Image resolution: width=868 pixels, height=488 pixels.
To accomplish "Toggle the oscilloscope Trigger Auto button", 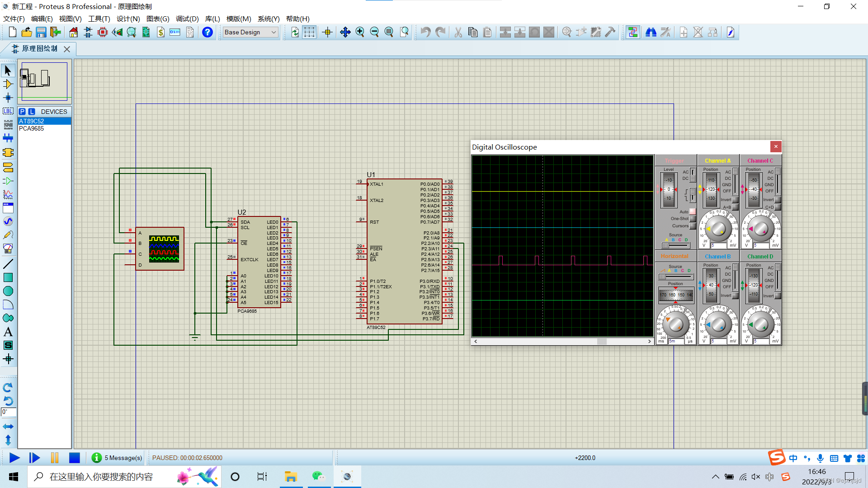I will click(693, 211).
